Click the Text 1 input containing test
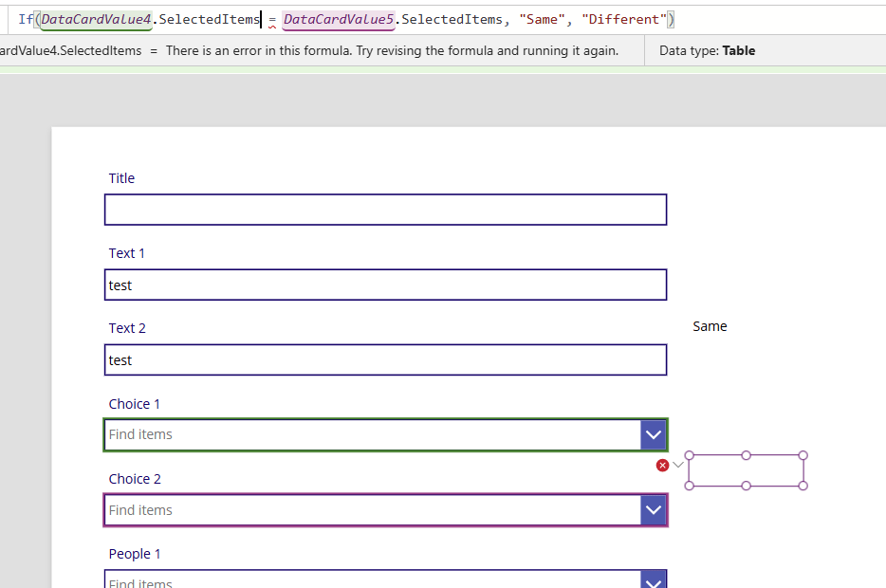 pos(385,285)
